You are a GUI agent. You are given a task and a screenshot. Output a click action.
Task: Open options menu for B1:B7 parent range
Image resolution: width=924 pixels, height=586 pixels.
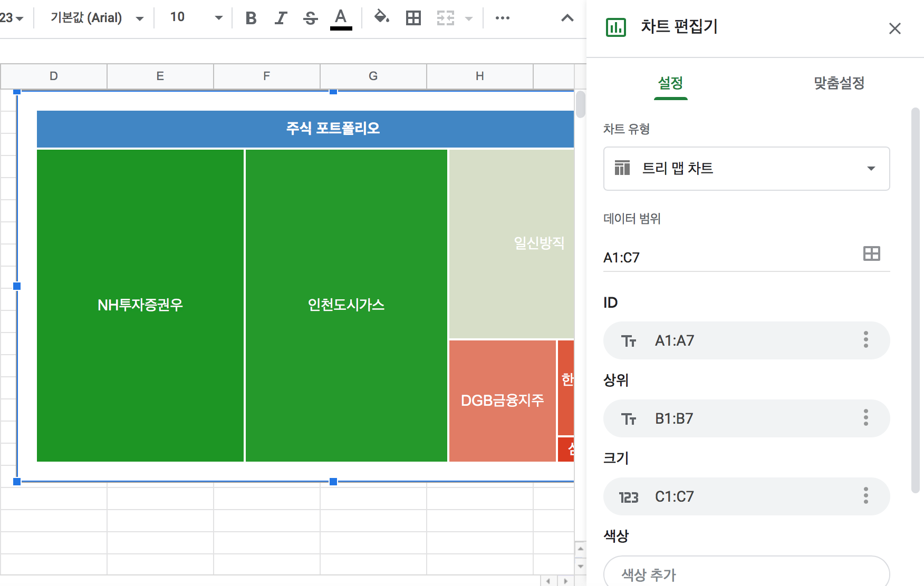[866, 417]
